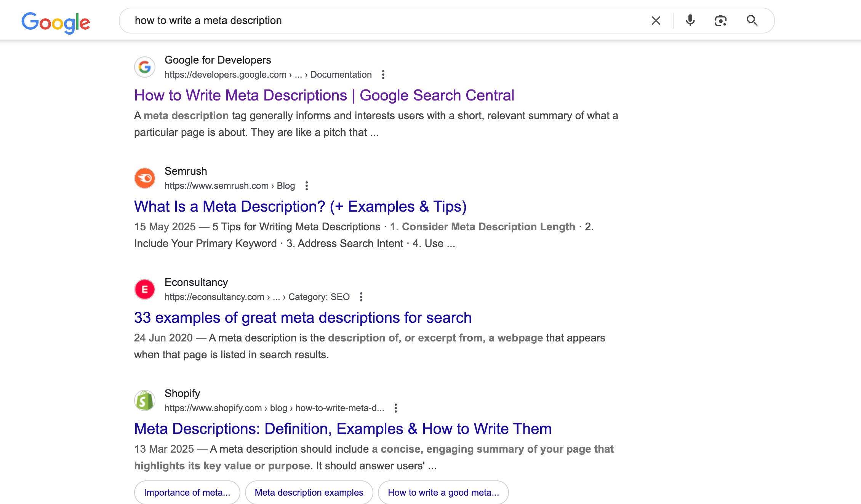This screenshot has width=861, height=504.
Task: Click the developers.google.com URL breadcrumb
Action: point(268,75)
